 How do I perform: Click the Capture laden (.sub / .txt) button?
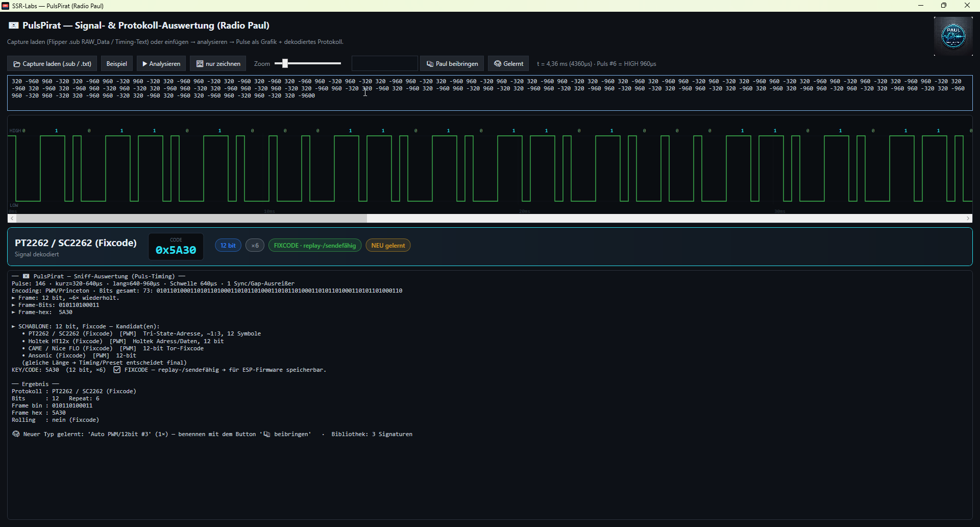(x=52, y=64)
